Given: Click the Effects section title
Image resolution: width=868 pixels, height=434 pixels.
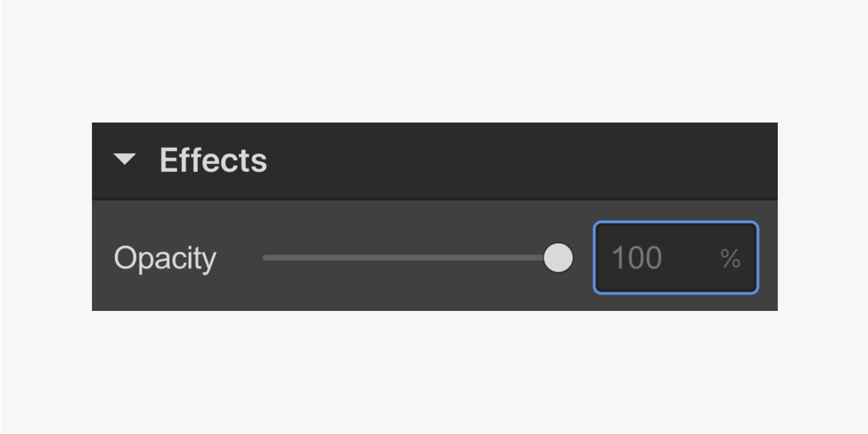Looking at the screenshot, I should point(213,160).
